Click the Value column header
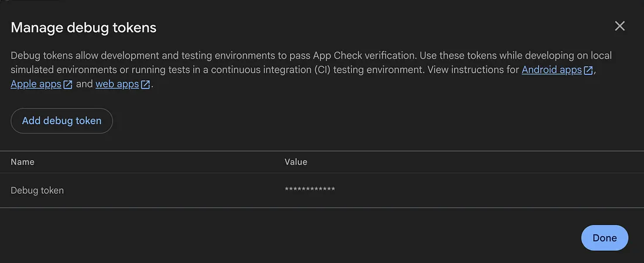Image resolution: width=644 pixels, height=263 pixels. (296, 162)
